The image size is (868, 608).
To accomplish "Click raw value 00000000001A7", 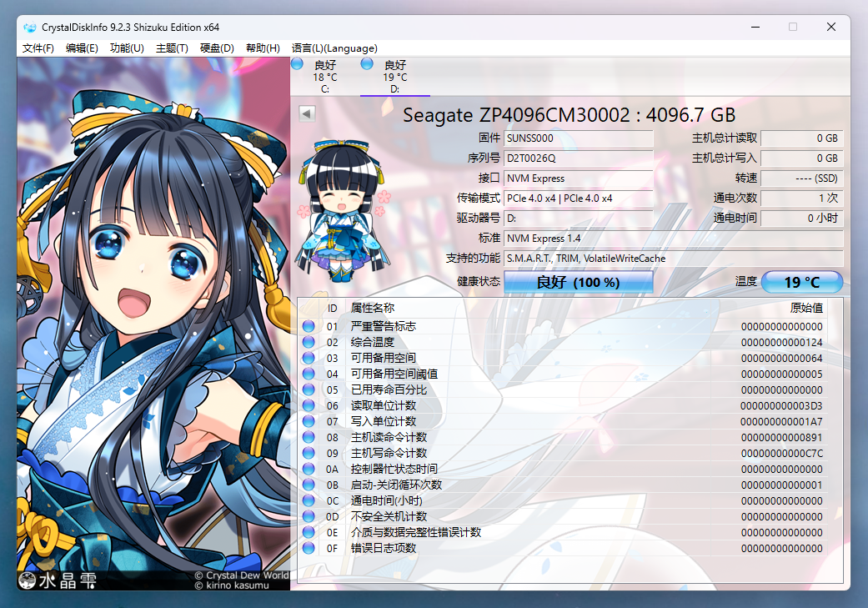I will tap(781, 421).
